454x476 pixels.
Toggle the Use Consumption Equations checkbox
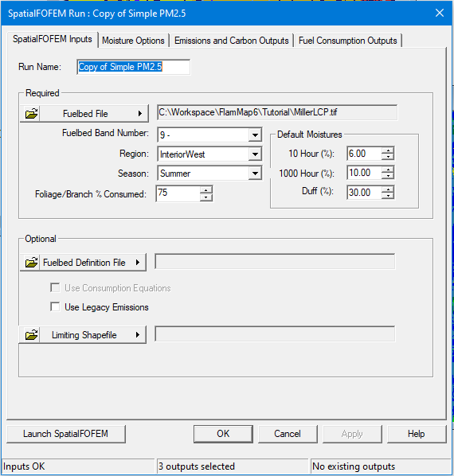click(x=55, y=287)
